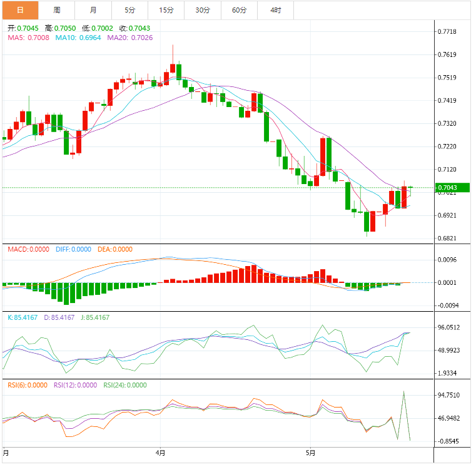Switch to the 4时 chart tab

275,10
